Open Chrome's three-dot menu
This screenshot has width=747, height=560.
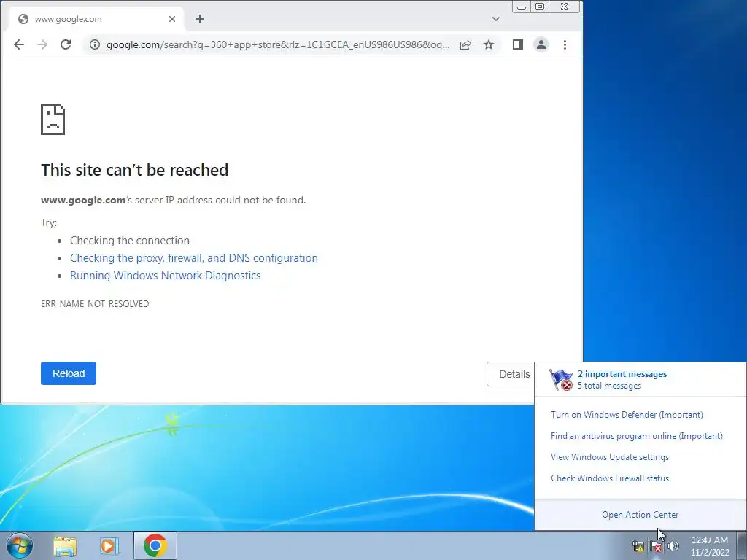click(565, 44)
